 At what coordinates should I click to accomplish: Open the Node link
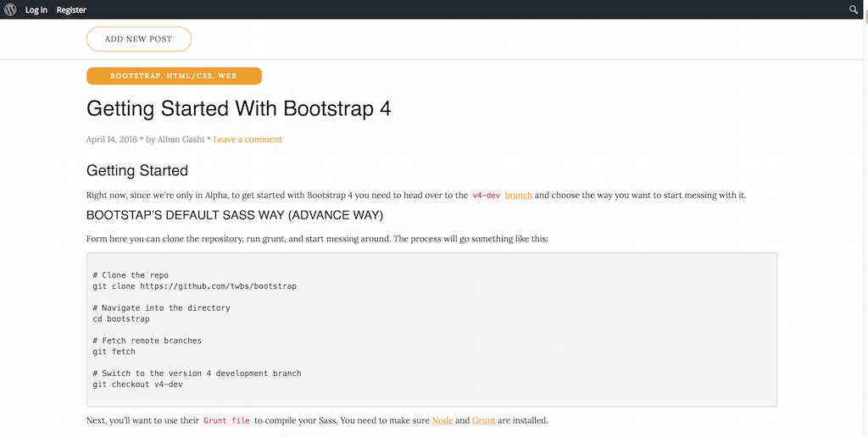click(x=442, y=420)
